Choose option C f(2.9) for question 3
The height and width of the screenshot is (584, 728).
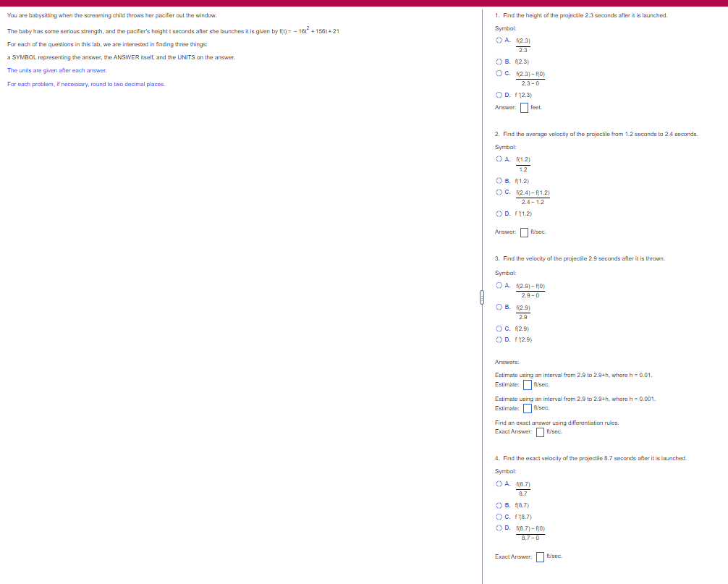click(498, 329)
